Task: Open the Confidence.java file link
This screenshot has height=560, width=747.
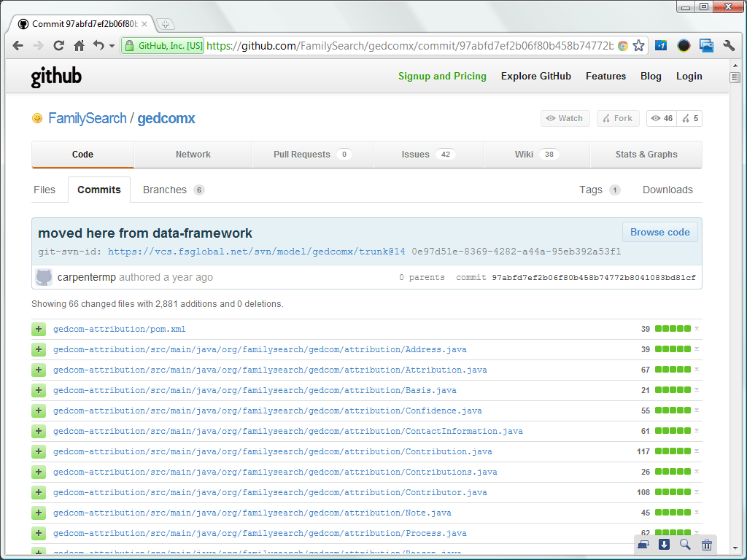Action: (267, 411)
